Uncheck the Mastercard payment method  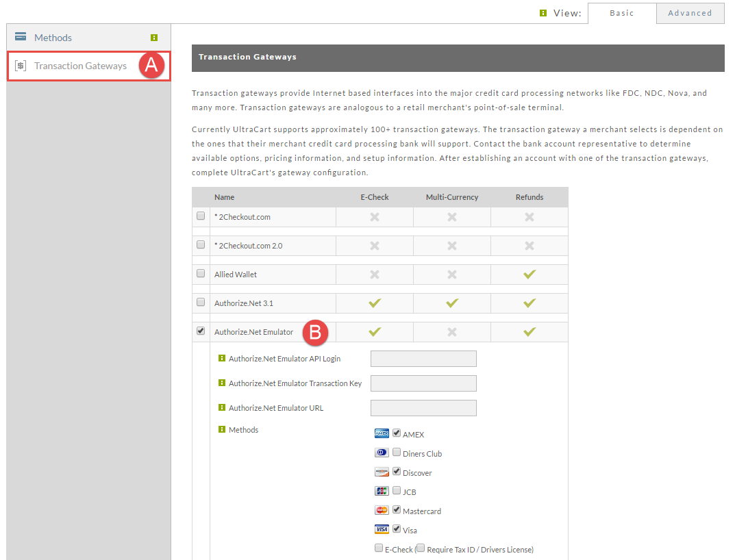click(x=397, y=510)
